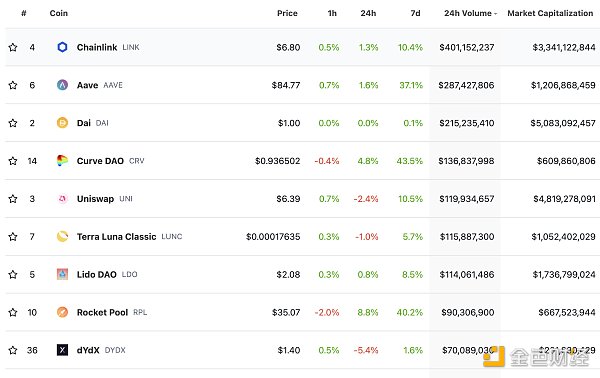This screenshot has height=378, width=600.
Task: Favorite Chainlink with its star
Action: [13, 47]
